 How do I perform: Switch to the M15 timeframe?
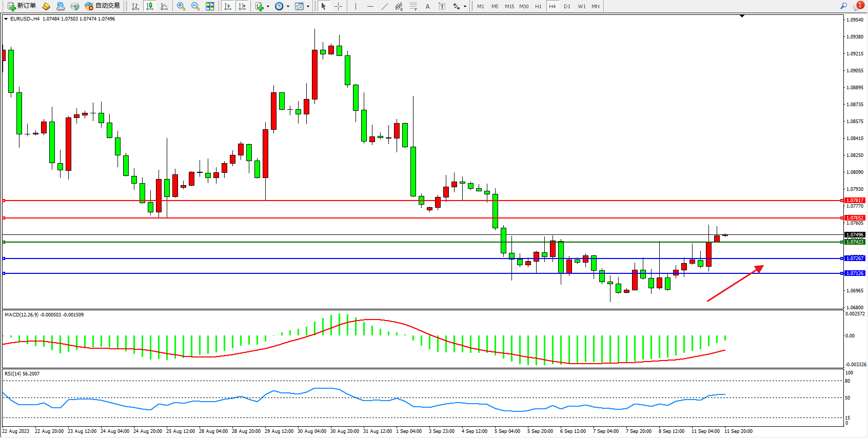tap(509, 6)
